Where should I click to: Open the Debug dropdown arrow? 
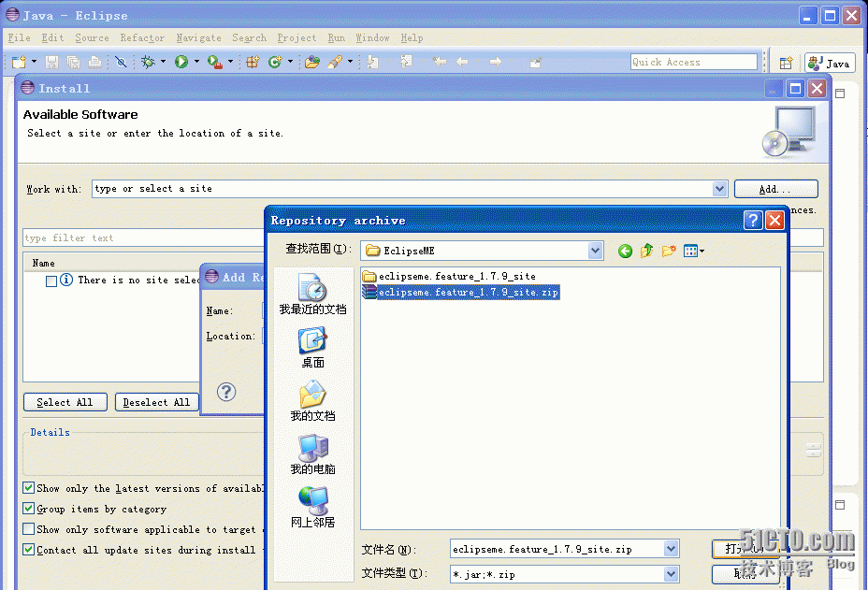tap(163, 62)
